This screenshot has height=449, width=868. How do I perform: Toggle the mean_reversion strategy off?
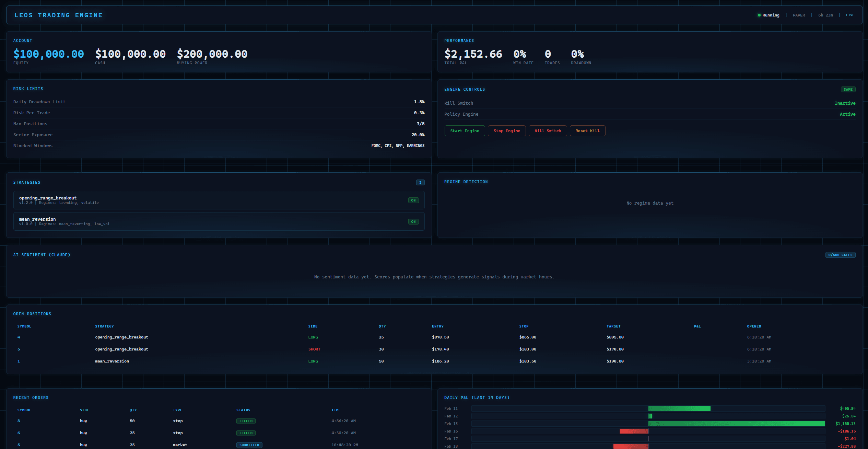pos(413,221)
